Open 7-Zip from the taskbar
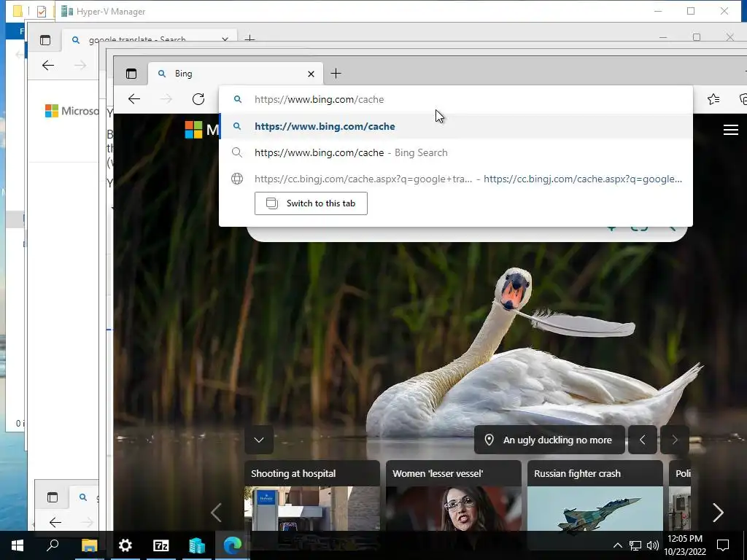747x560 pixels. [161, 545]
